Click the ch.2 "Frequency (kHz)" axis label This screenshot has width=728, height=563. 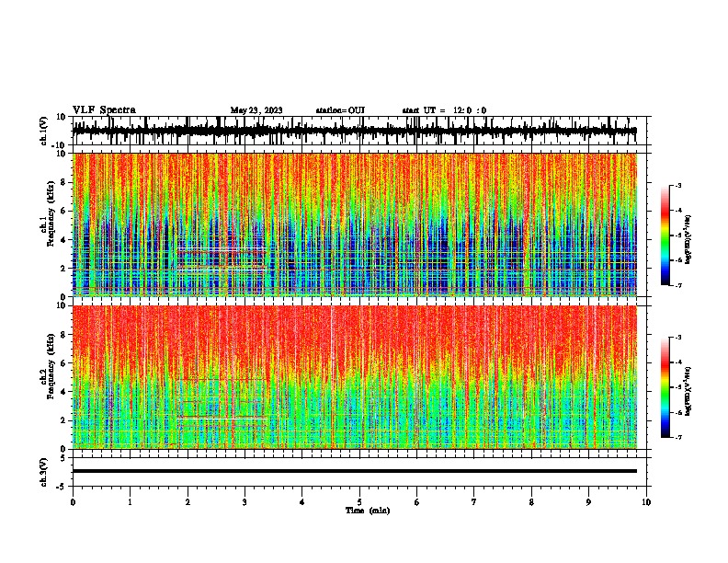tap(51, 366)
